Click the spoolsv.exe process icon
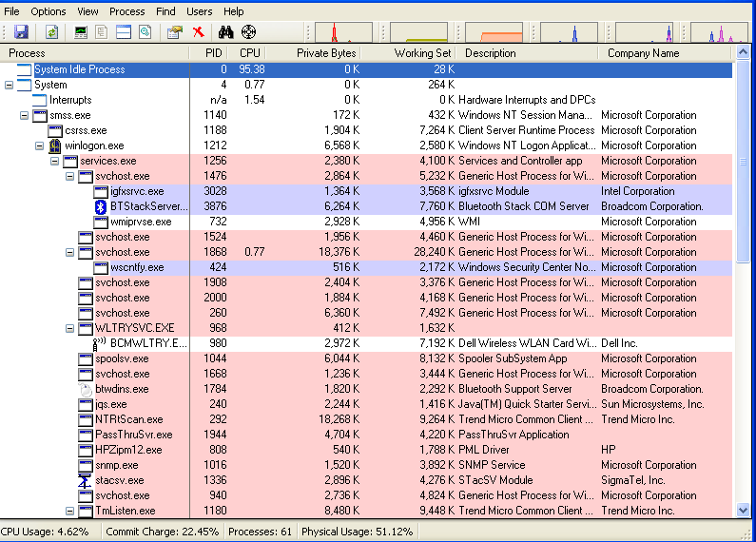This screenshot has height=542, width=756. [x=86, y=358]
